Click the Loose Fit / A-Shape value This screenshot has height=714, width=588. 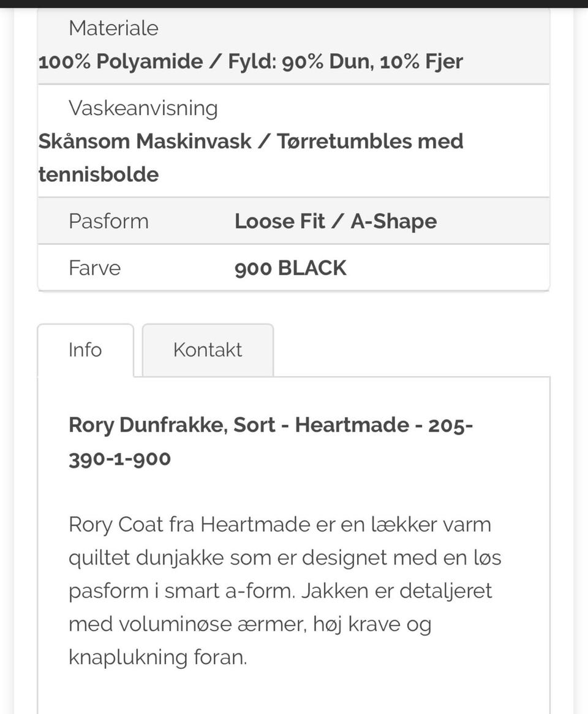(336, 221)
